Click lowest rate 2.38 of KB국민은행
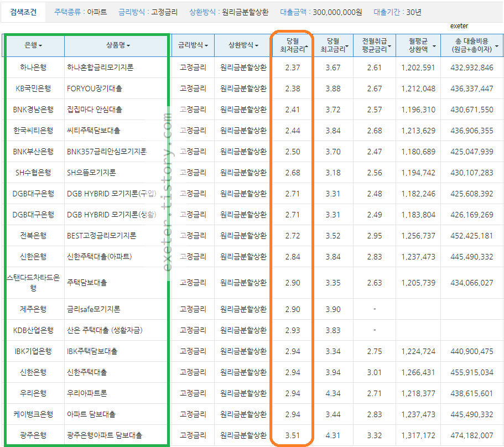This screenshot has height=447, width=504. (x=293, y=89)
